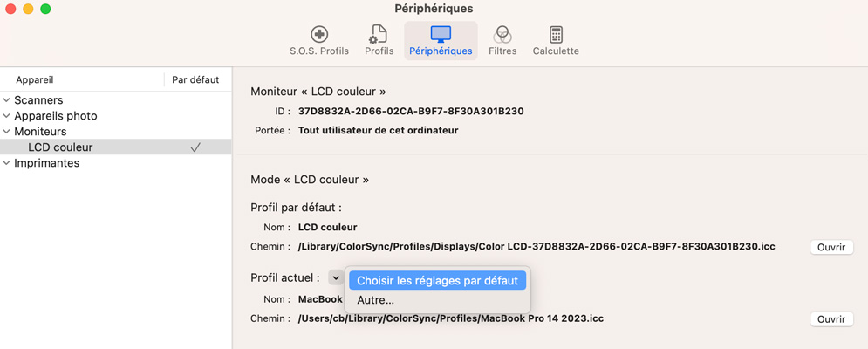This screenshot has height=349, width=868.
Task: Open the Profil actuel dropdown arrow
Action: (x=336, y=277)
